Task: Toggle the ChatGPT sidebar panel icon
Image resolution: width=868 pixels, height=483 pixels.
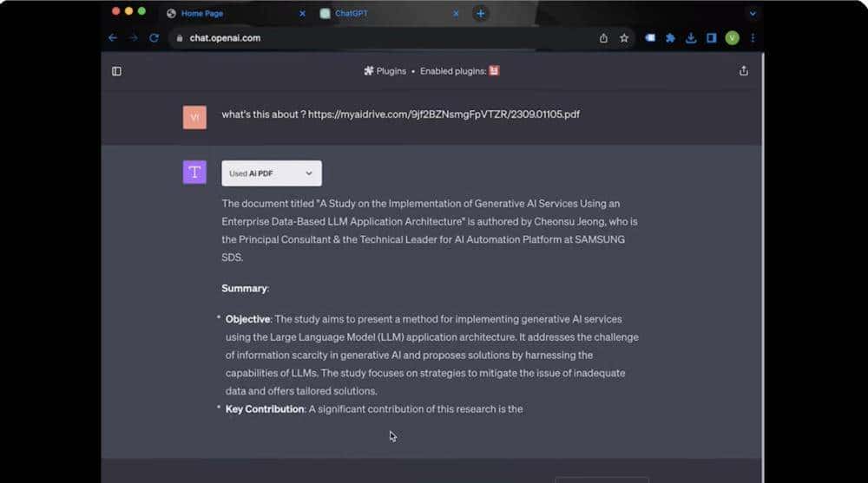Action: 117,71
